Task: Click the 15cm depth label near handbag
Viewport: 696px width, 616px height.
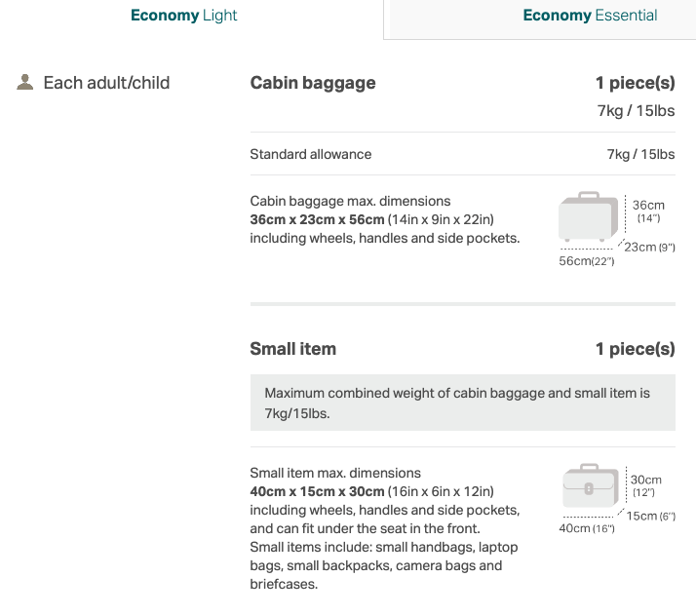Action: (647, 516)
